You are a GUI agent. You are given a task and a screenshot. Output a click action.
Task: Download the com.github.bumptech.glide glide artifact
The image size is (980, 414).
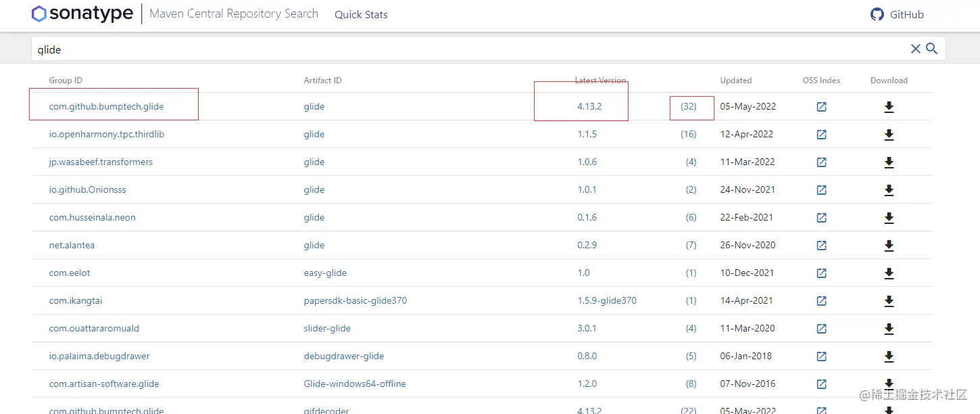(889, 107)
